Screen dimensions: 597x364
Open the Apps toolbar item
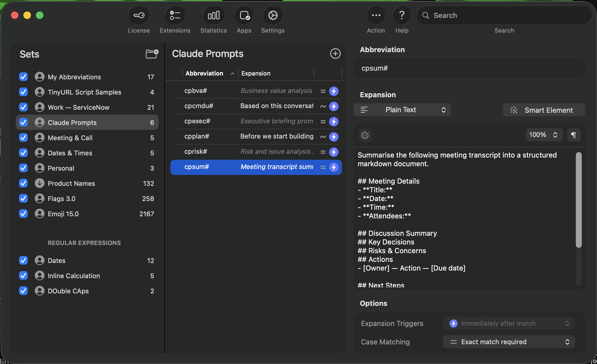click(x=244, y=15)
